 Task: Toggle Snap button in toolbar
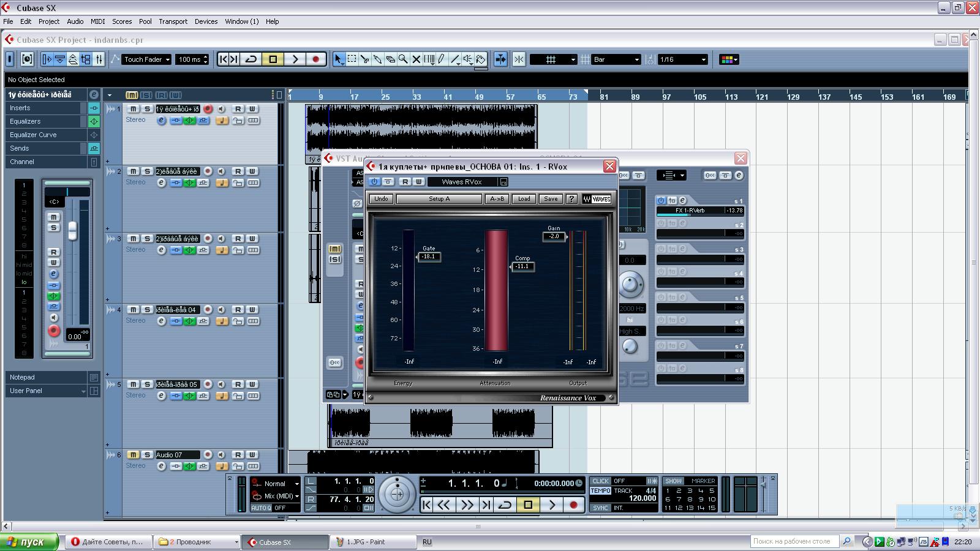click(519, 59)
